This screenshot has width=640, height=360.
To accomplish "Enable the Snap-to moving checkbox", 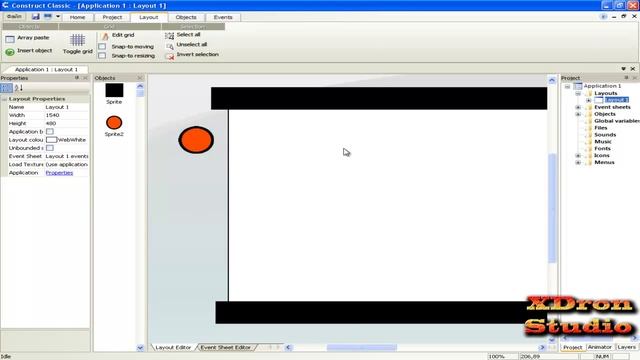I will tap(102, 47).
